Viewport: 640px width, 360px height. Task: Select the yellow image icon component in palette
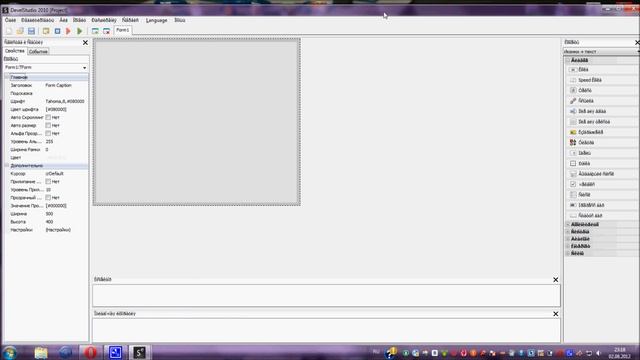click(x=602, y=132)
